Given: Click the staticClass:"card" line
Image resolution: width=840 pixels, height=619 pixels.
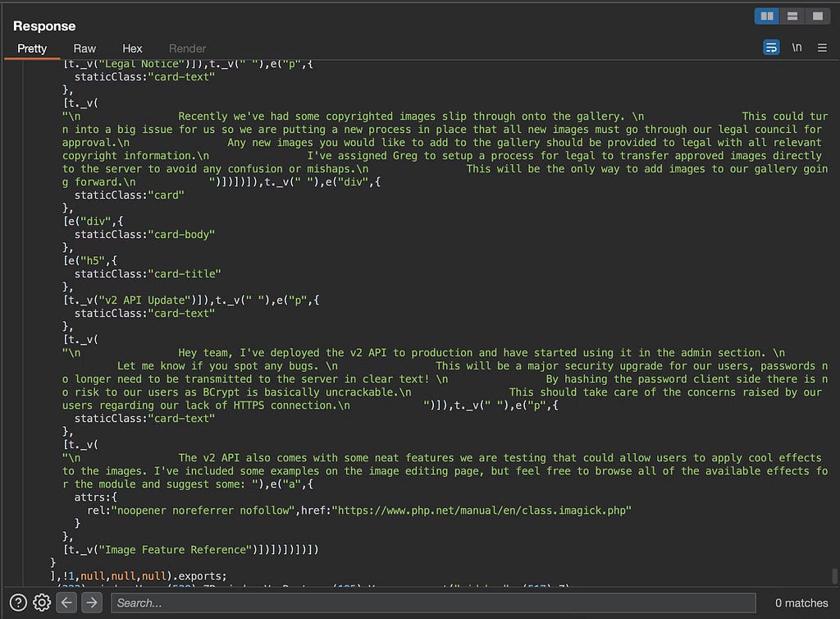Looking at the screenshot, I should 129,195.
